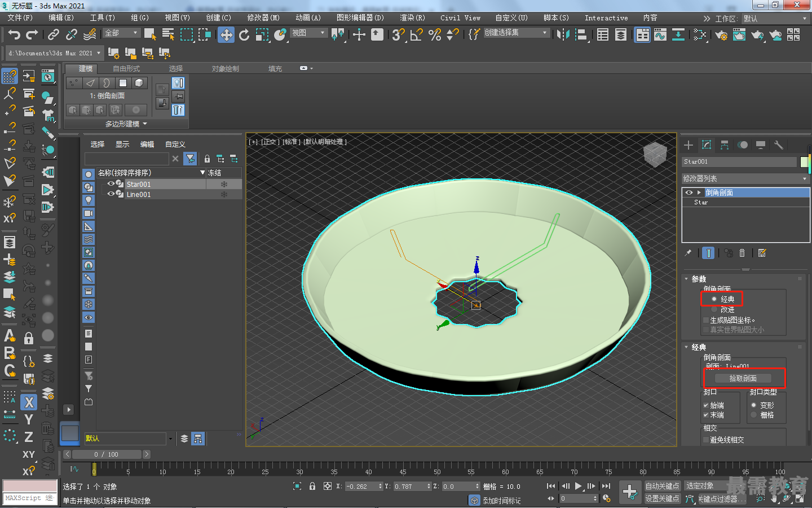This screenshot has width=812, height=508.
Task: Activate the Select and Scale tool
Action: pyautogui.click(x=262, y=35)
